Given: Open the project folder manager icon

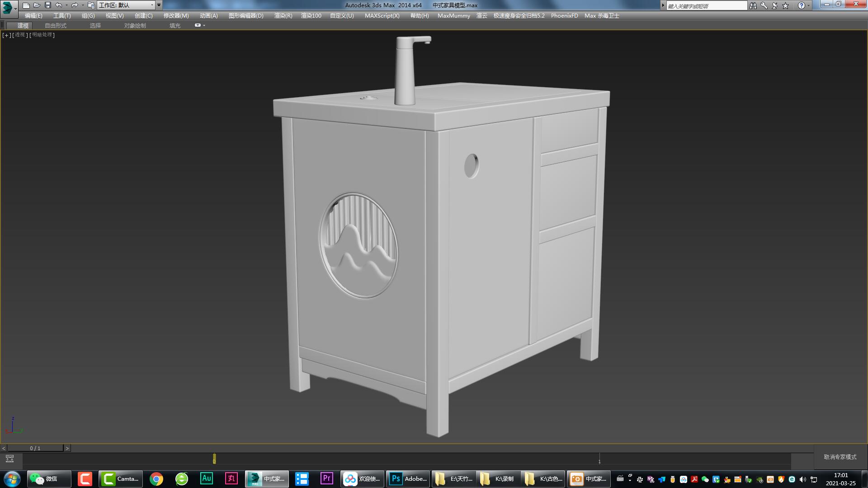Looking at the screenshot, I should click(92, 5).
